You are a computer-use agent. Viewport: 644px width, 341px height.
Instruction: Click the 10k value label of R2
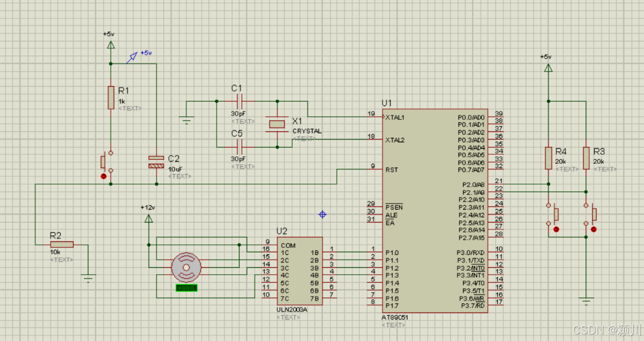pyautogui.click(x=55, y=252)
